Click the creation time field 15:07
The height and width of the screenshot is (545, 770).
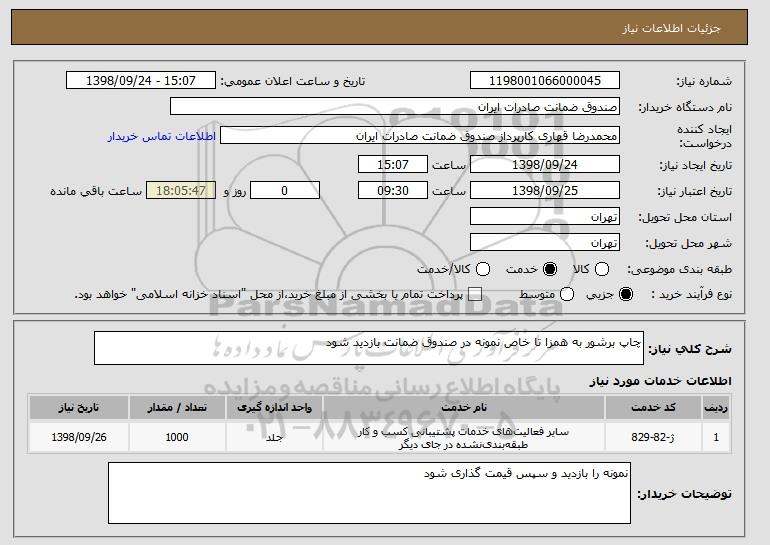(393, 164)
